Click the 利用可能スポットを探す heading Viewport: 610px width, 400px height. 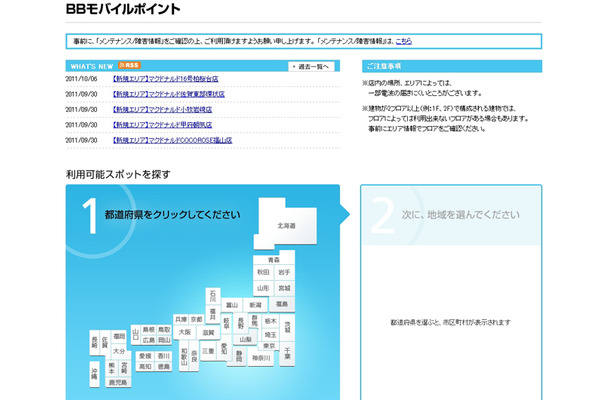click(x=118, y=174)
